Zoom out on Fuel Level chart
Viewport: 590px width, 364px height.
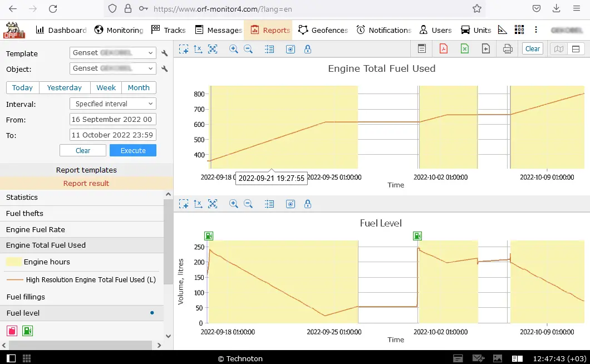[248, 204]
